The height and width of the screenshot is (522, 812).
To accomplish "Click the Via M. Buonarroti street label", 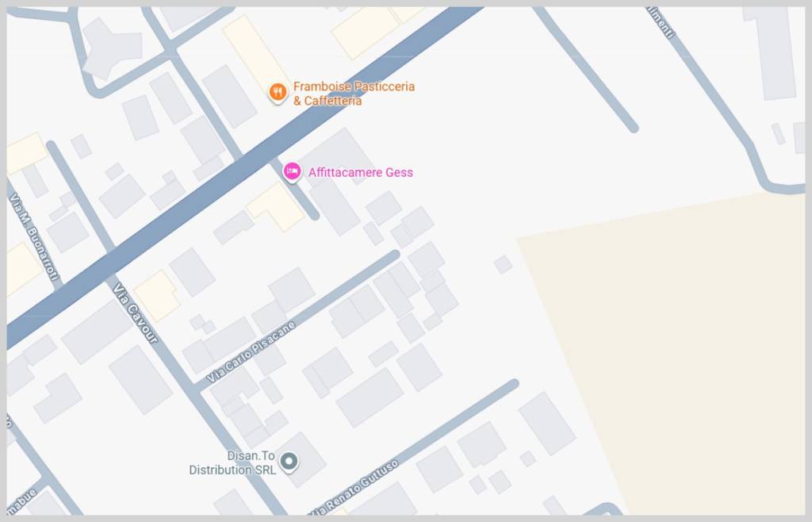I will point(33,236).
